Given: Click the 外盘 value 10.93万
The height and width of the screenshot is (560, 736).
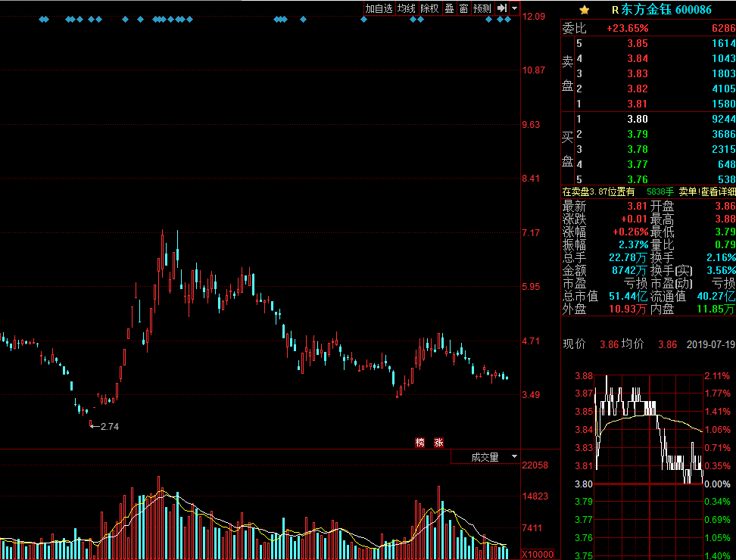Looking at the screenshot, I should coord(628,309).
